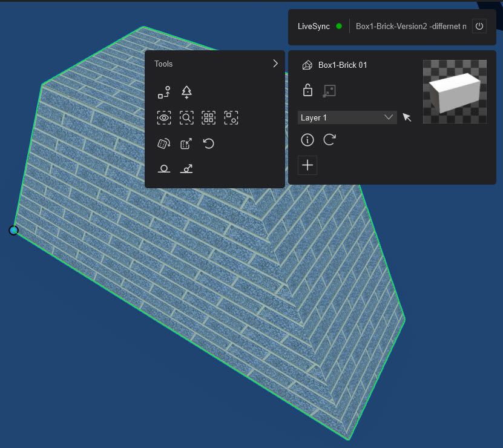503x448 pixels.
Task: Click the reset transform icon in Tools
Action: (x=208, y=143)
